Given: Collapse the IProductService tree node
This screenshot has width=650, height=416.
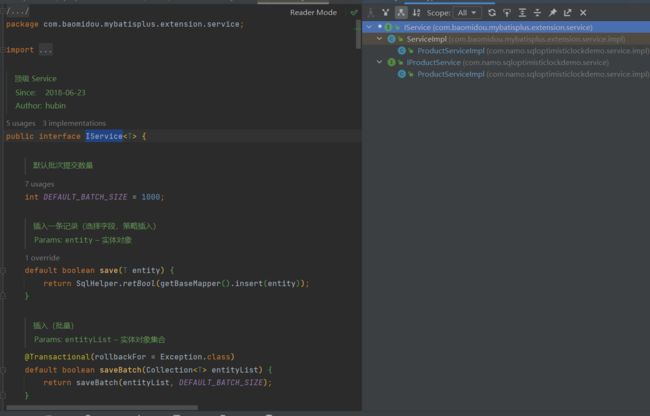Looking at the screenshot, I should (x=379, y=62).
